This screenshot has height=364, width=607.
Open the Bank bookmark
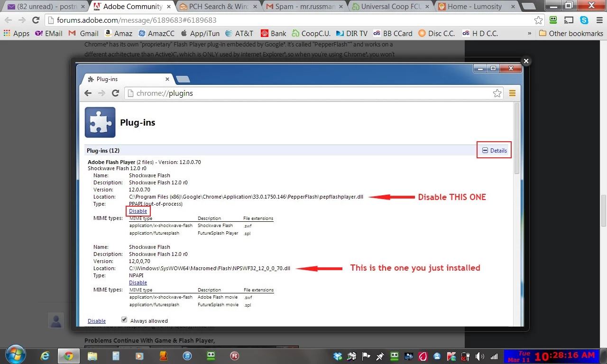274,33
